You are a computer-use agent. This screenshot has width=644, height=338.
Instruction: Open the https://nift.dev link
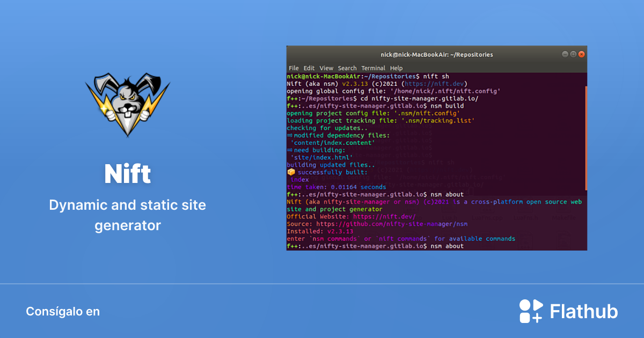pyautogui.click(x=444, y=84)
